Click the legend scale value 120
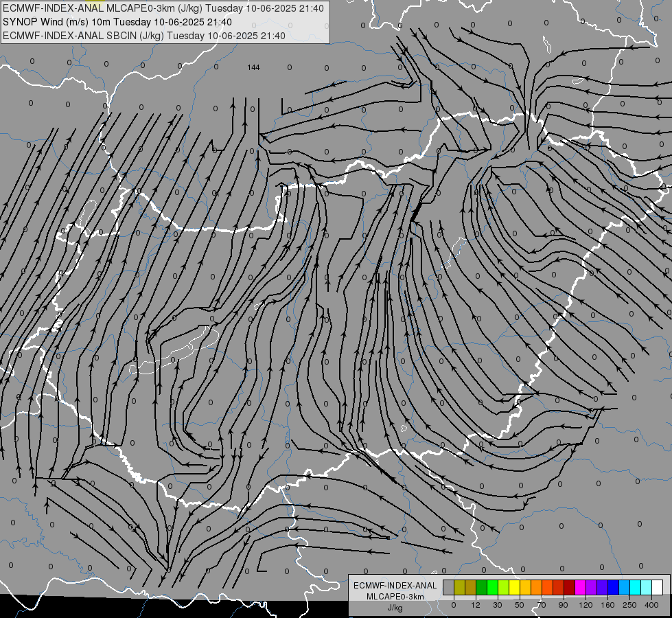 586,605
